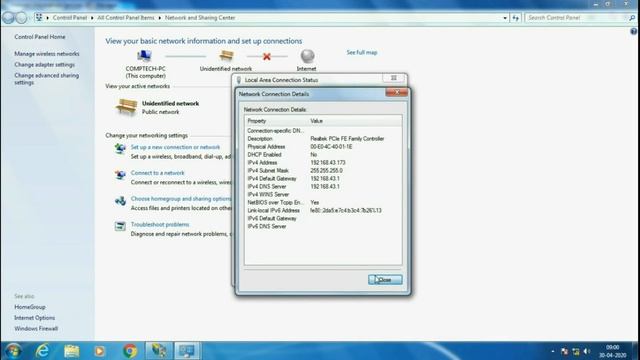Click the active Unidentified network bench icon

(126, 107)
